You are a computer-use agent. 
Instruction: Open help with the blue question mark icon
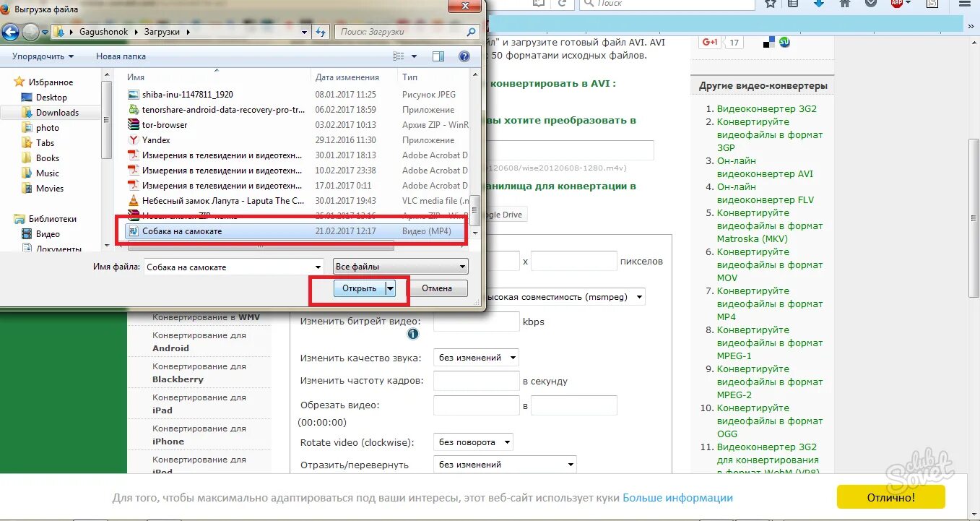pos(464,56)
